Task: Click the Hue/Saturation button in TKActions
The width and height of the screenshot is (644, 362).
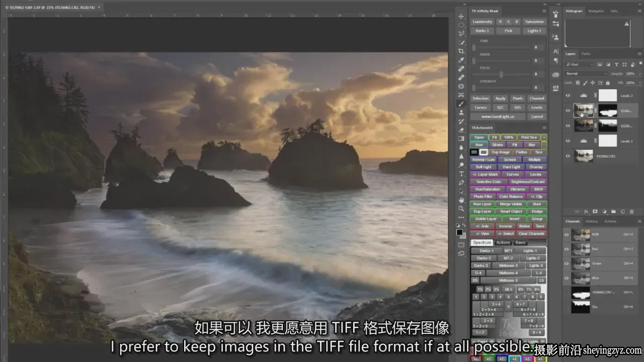Action: coord(488,189)
